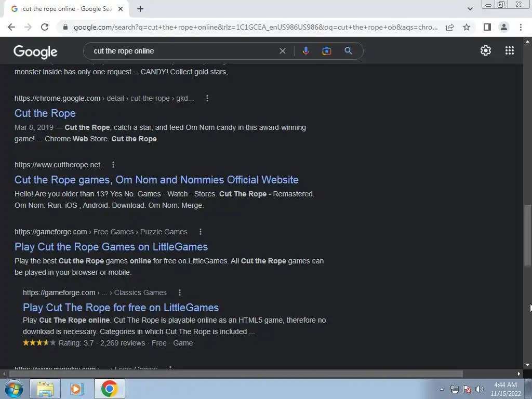Open the Chrome three-dot menu
The height and width of the screenshot is (399, 532).
click(x=521, y=27)
